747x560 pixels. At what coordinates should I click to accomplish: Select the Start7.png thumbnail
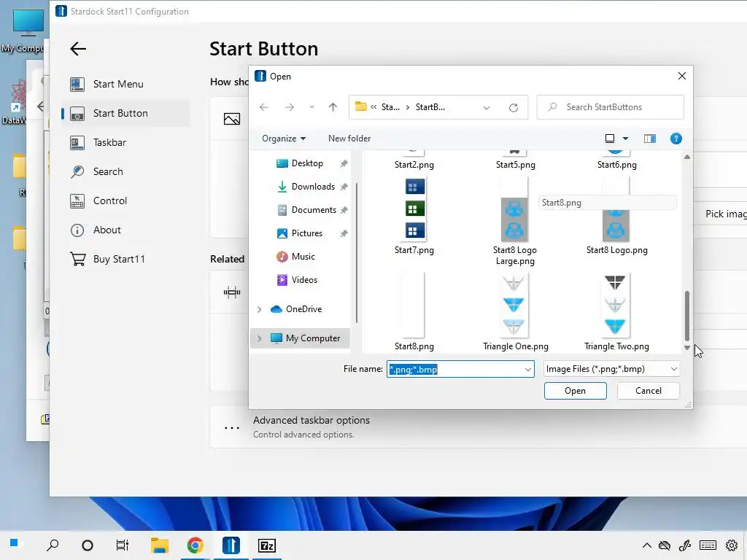point(414,209)
